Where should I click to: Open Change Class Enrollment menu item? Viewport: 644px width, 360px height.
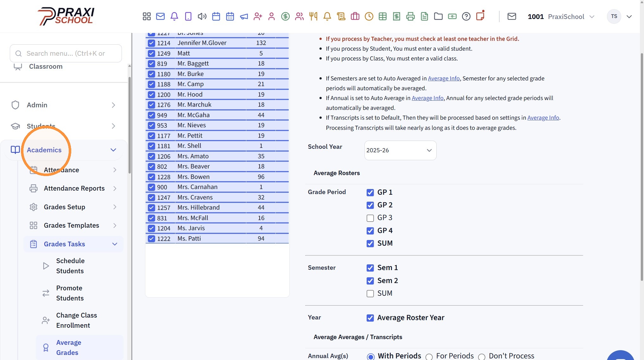point(79,320)
